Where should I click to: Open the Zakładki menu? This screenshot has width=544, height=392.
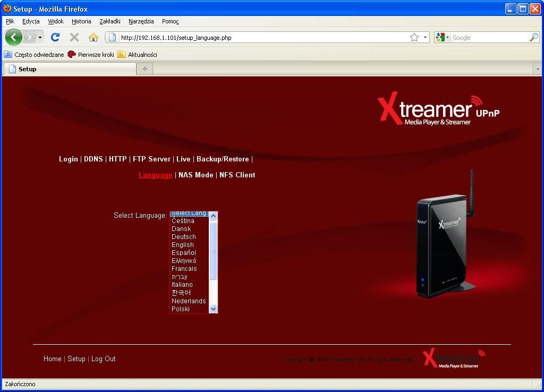(109, 21)
